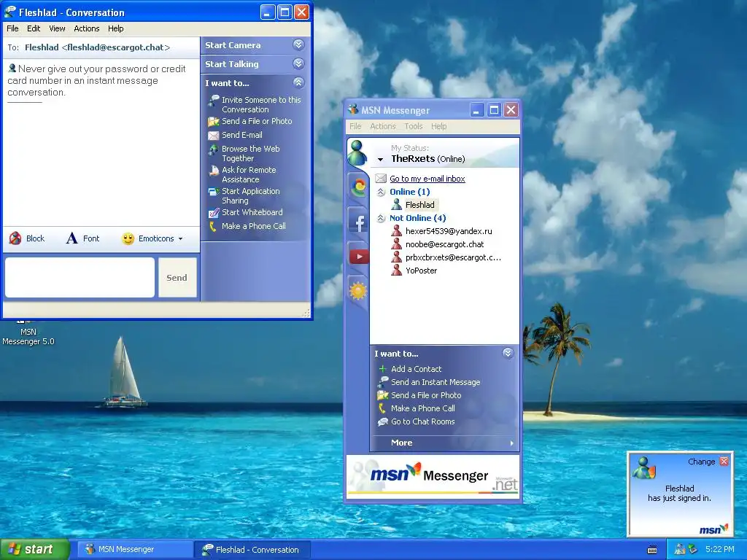Select contact YoPoster

pos(421,271)
